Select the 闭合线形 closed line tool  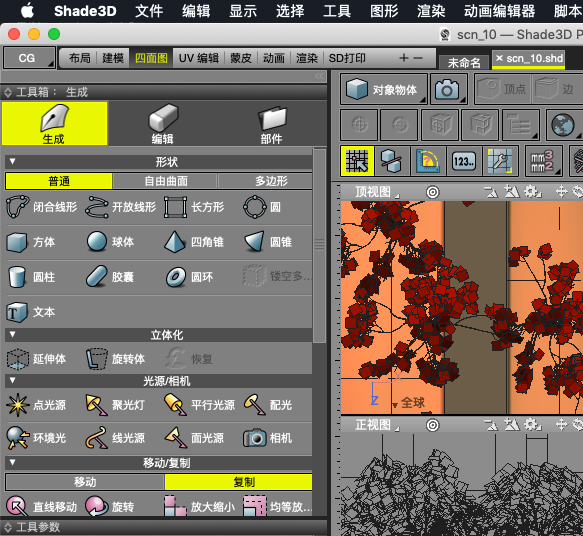(42, 207)
